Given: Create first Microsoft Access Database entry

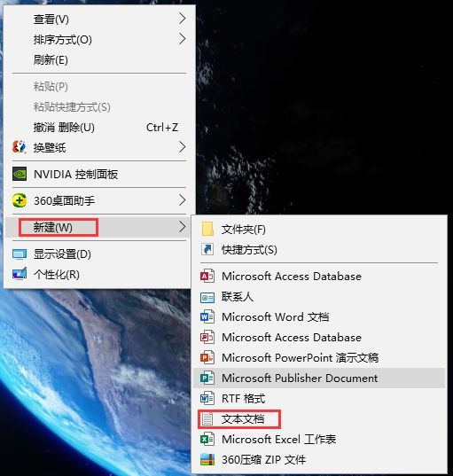Looking at the screenshot, I should 319,277.
